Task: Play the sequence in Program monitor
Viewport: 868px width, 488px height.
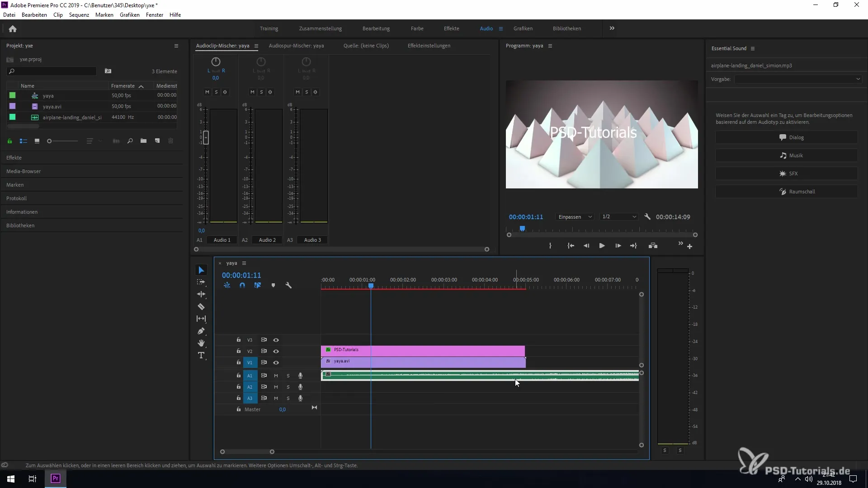Action: 602,246
